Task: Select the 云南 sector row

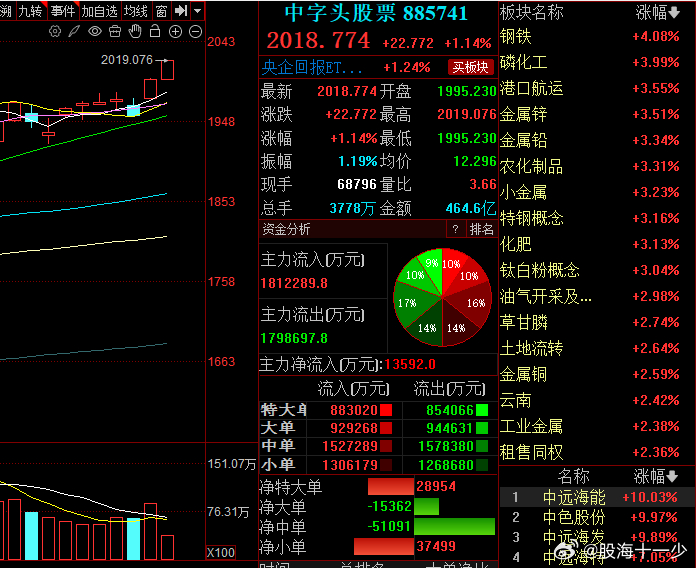Action: pos(597,400)
